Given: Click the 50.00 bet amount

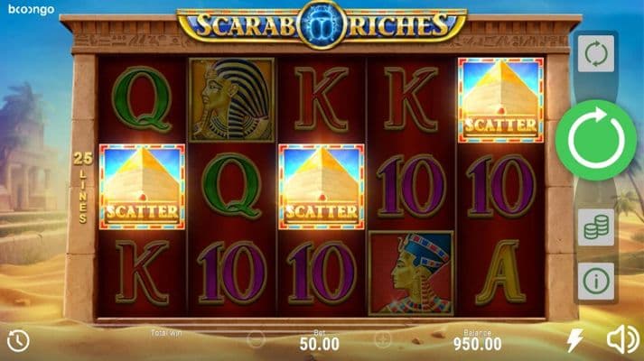Looking at the screenshot, I should (x=319, y=344).
